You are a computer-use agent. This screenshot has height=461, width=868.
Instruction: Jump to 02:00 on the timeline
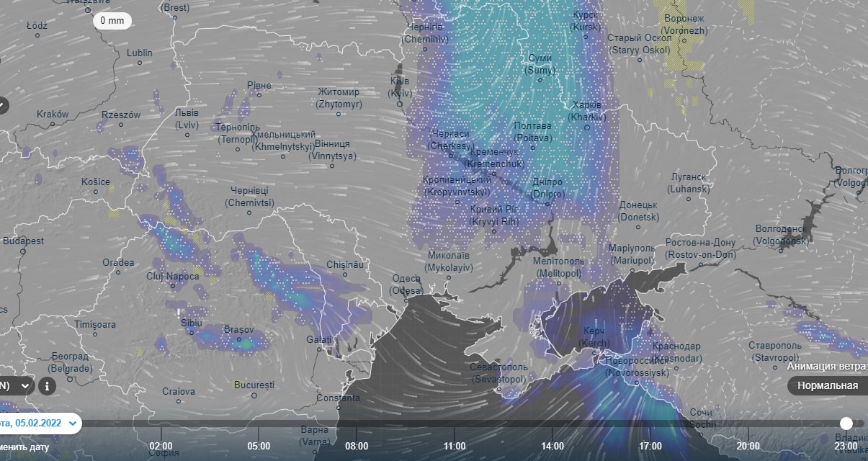161,447
